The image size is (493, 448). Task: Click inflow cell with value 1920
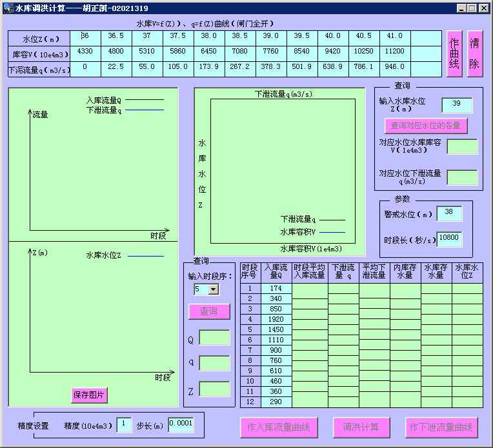coord(276,319)
